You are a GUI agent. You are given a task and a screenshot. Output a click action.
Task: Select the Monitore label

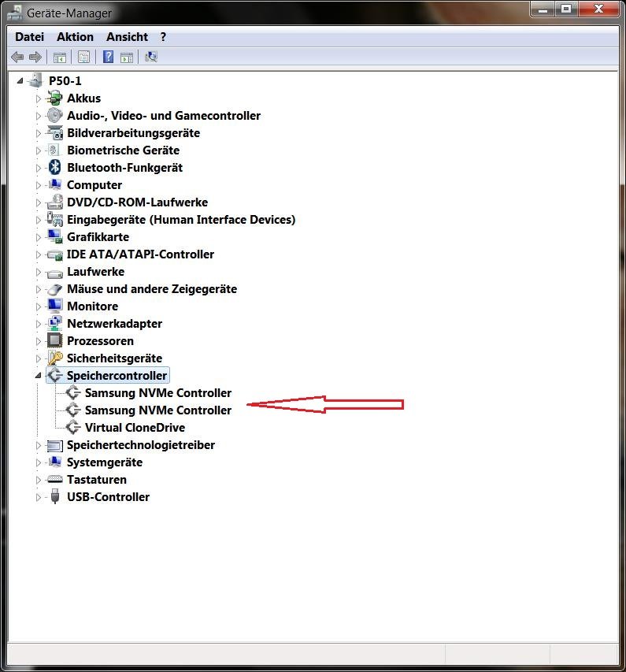tap(93, 306)
